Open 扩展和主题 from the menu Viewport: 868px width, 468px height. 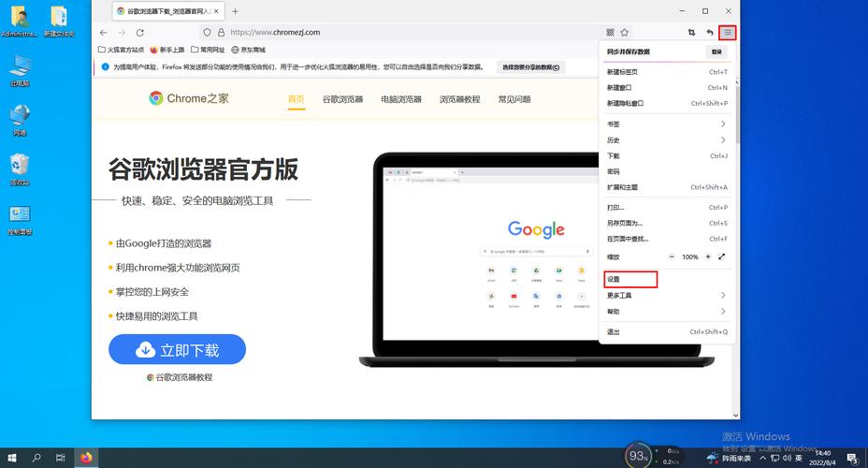click(667, 187)
